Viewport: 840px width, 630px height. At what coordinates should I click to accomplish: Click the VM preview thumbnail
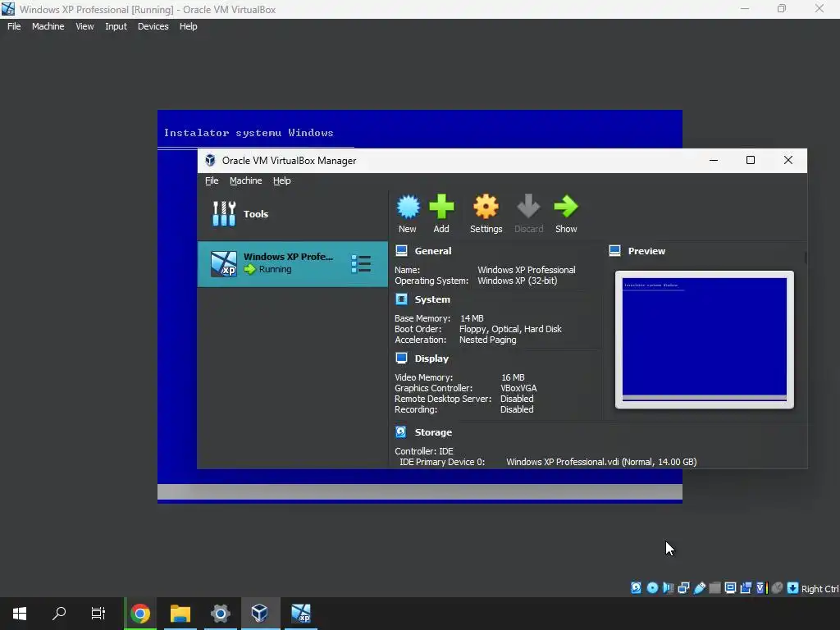pyautogui.click(x=705, y=340)
